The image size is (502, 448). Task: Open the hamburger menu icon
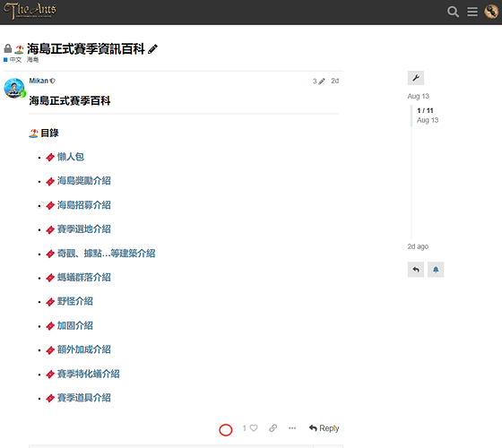[x=472, y=12]
